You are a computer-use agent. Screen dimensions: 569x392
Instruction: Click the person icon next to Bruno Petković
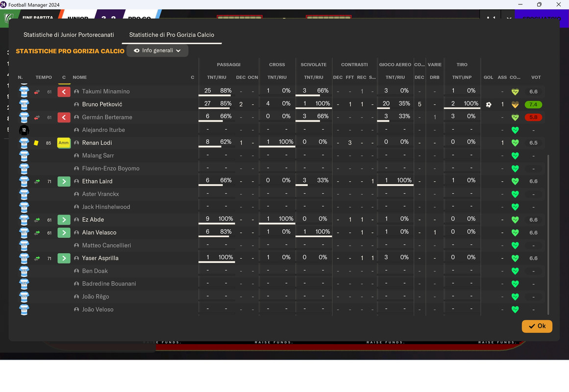click(x=76, y=104)
